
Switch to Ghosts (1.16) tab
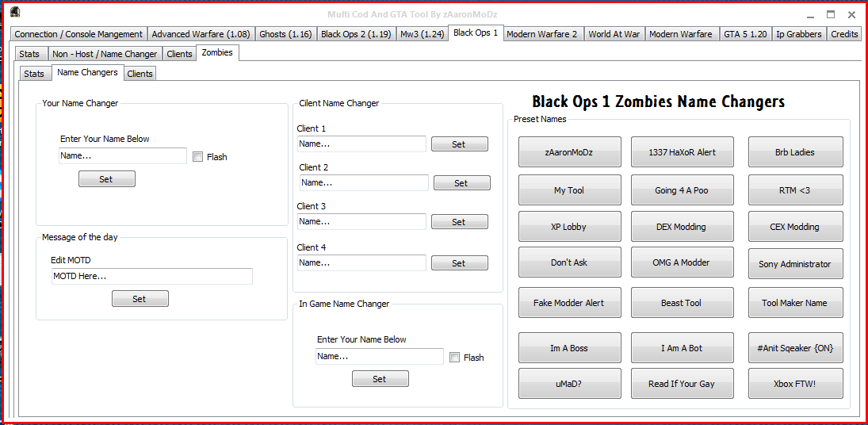(285, 34)
